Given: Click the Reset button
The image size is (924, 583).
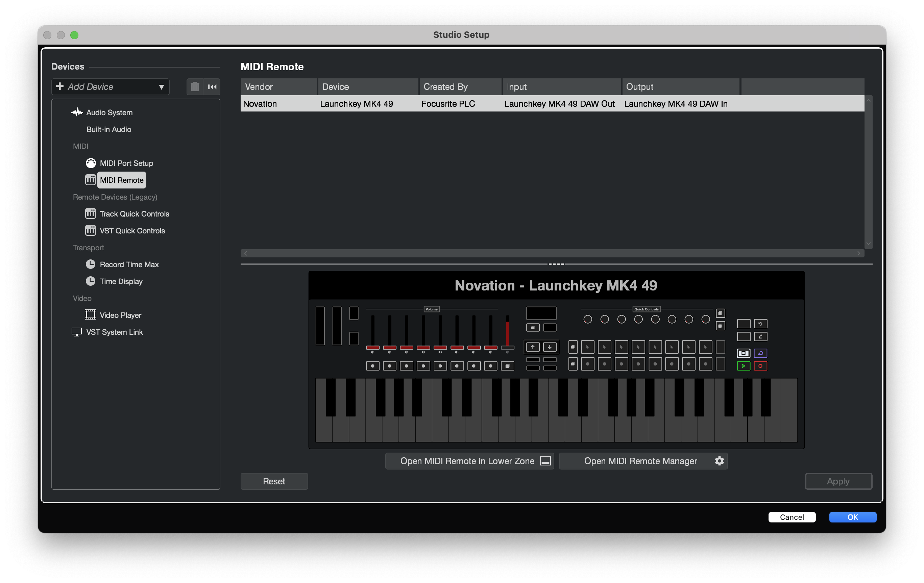Looking at the screenshot, I should (274, 481).
